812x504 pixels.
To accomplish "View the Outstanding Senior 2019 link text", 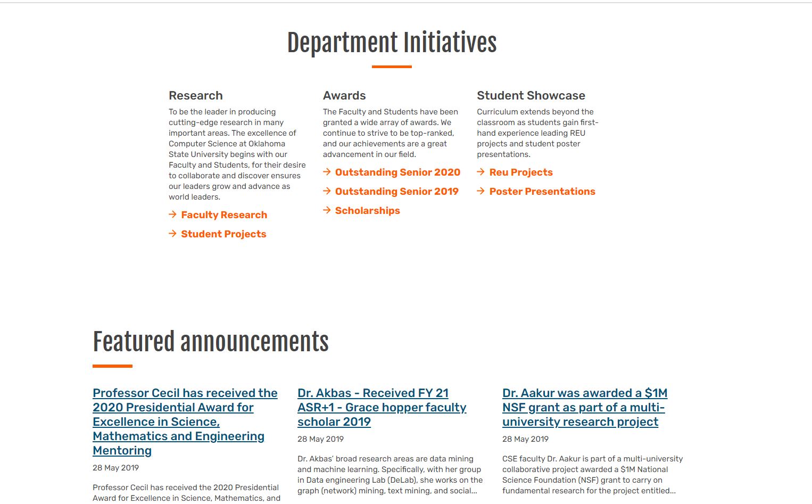I will click(396, 192).
